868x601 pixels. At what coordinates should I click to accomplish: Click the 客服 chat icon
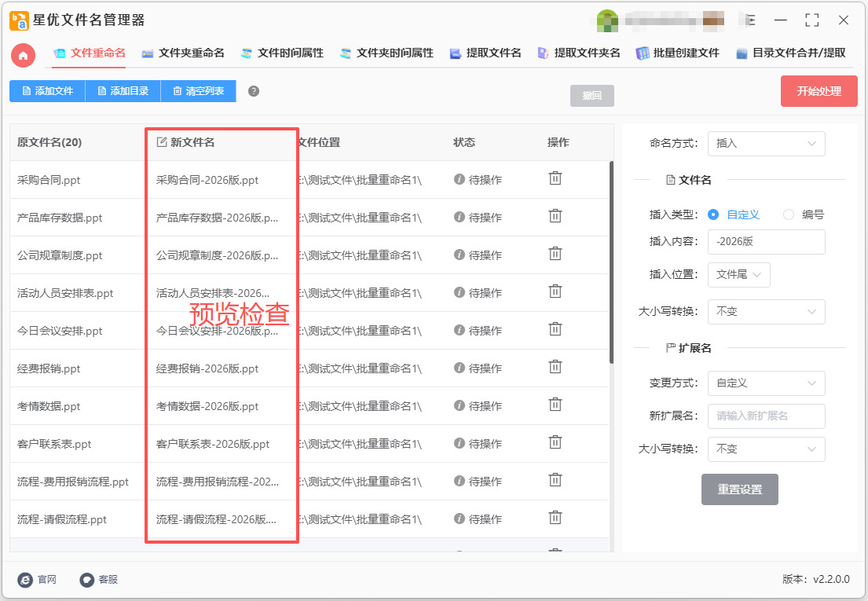click(x=87, y=580)
